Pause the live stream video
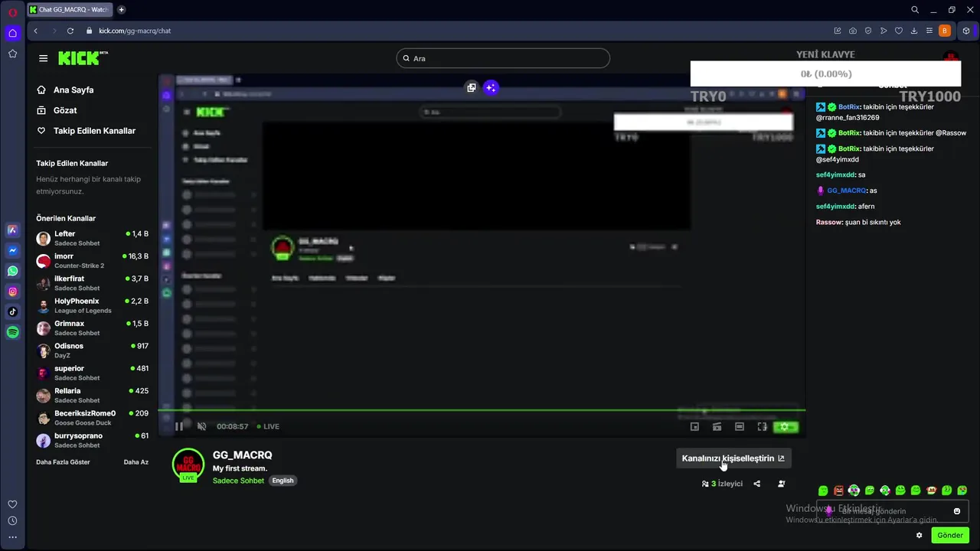The image size is (980, 551). 179,426
